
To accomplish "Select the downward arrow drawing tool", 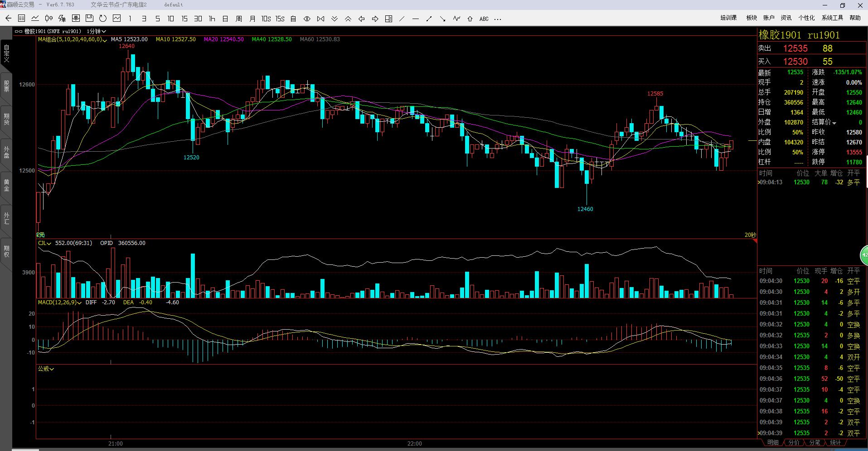I will [x=443, y=19].
